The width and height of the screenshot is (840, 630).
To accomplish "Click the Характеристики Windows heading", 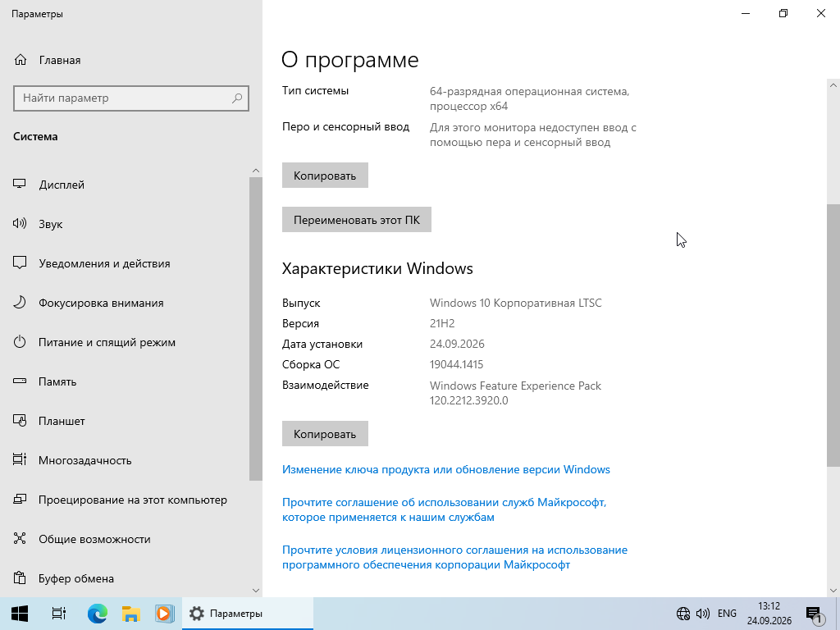I will pos(377,268).
